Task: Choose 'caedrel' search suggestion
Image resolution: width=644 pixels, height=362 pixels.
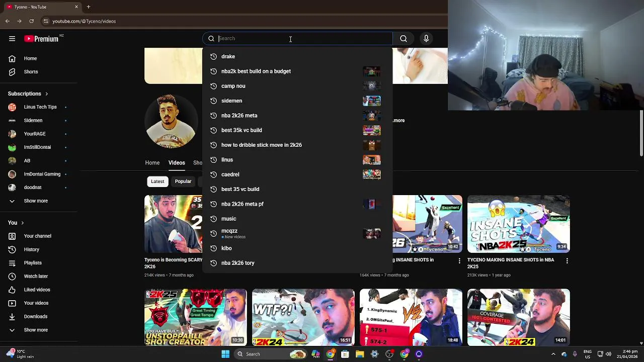Action: tap(297, 174)
